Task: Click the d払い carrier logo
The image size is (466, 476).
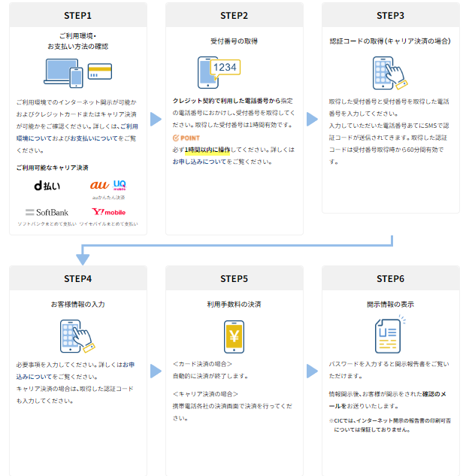Action: pos(47,186)
